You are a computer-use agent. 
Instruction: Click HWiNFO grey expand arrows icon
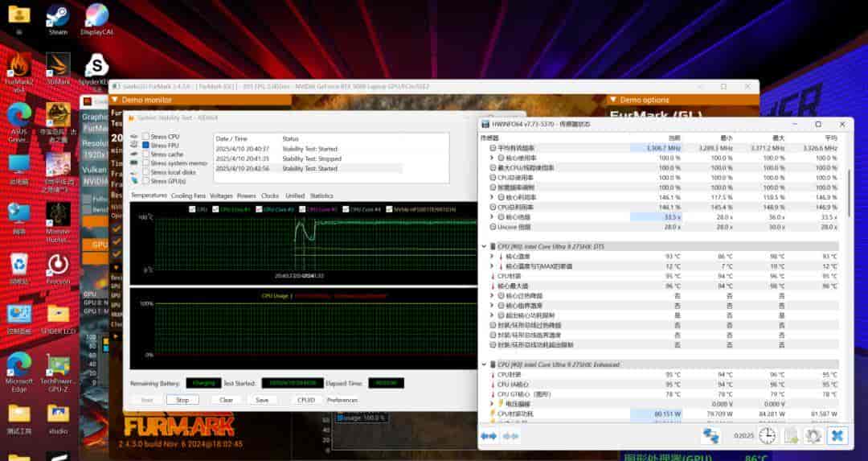[x=510, y=436]
